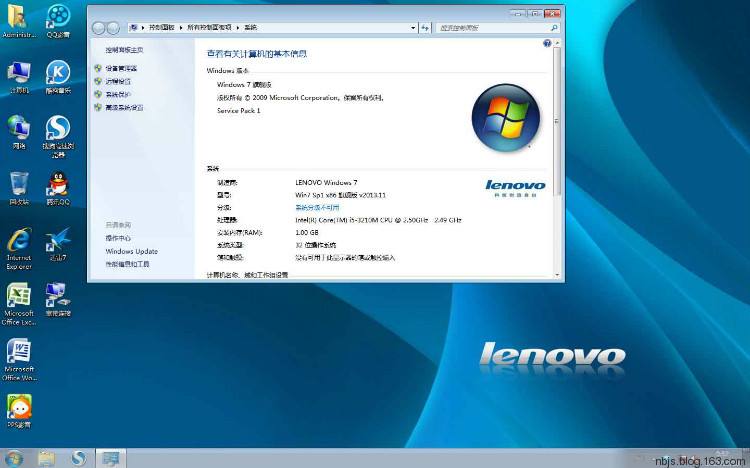Click the scrollbar up arrow in System window
Screen dimensions: 750x468
(x=557, y=43)
